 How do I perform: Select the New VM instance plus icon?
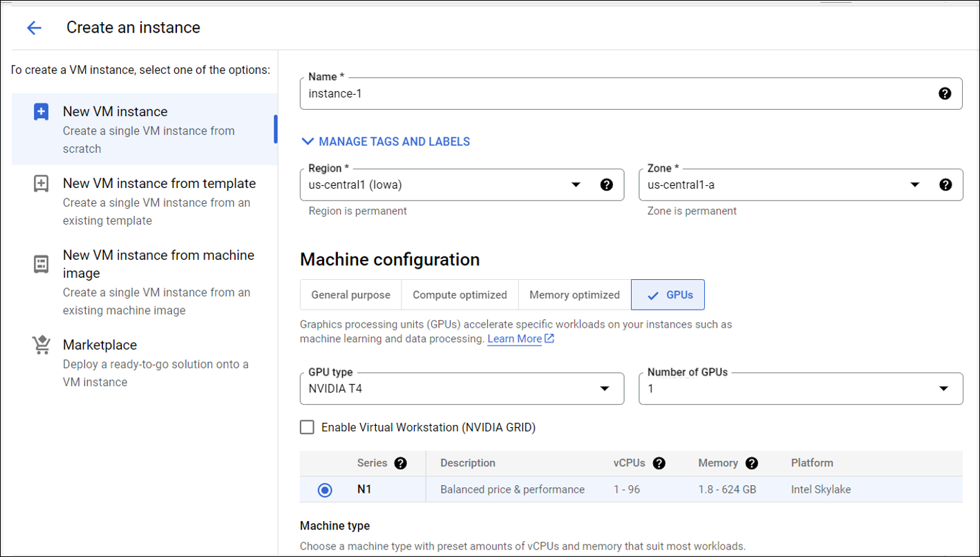[41, 111]
